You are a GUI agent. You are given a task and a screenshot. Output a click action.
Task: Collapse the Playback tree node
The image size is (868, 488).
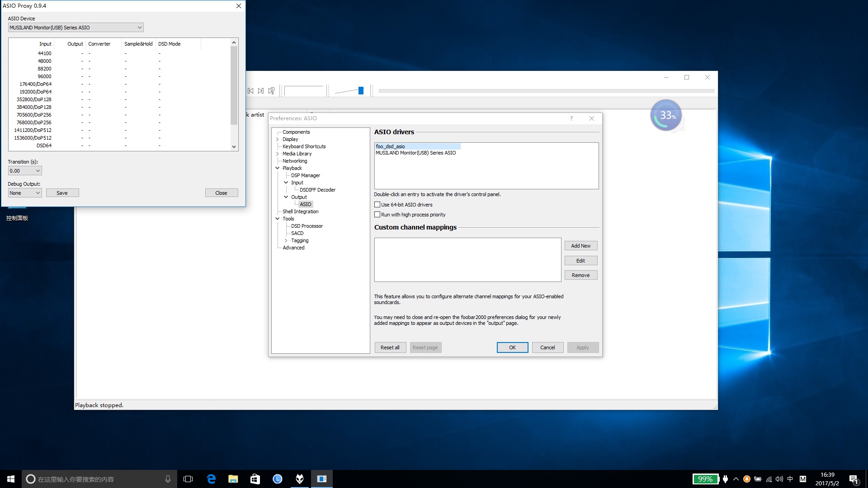tap(278, 168)
